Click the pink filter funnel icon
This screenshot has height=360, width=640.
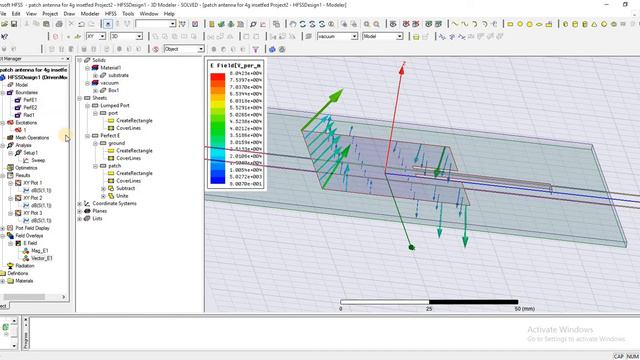coord(256,49)
